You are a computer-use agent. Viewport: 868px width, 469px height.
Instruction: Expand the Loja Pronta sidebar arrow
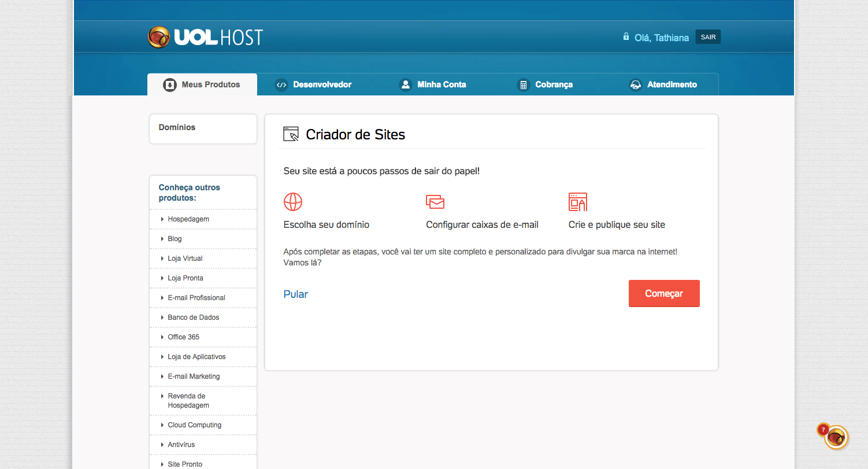coord(162,278)
